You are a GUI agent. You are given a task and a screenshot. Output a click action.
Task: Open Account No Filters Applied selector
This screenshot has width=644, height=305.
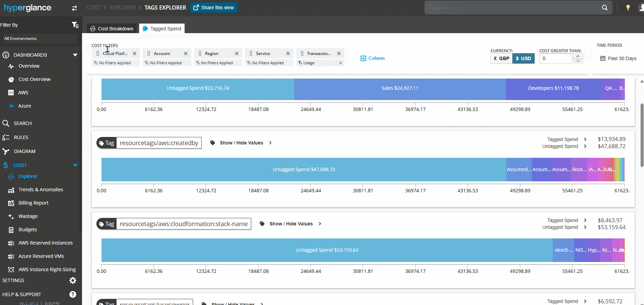(167, 63)
